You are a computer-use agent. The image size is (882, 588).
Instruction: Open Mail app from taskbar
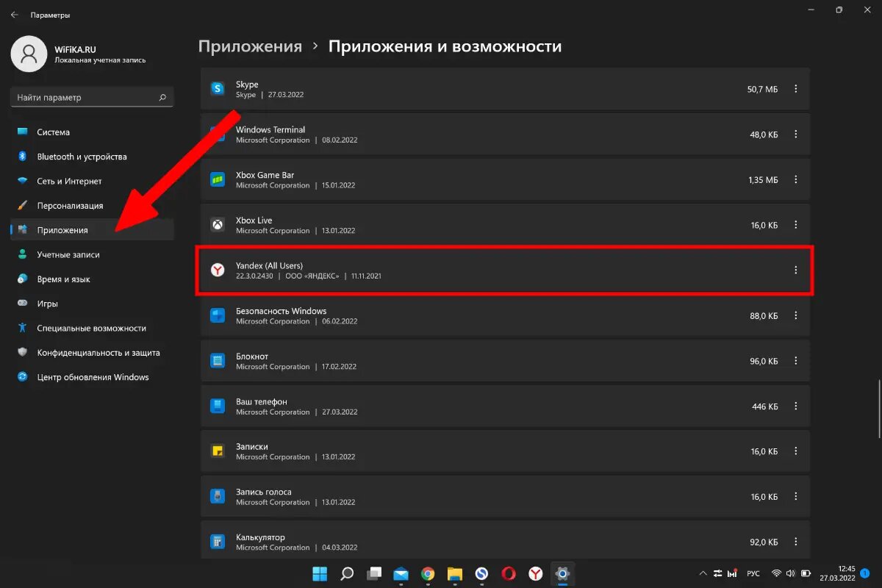tap(401, 573)
